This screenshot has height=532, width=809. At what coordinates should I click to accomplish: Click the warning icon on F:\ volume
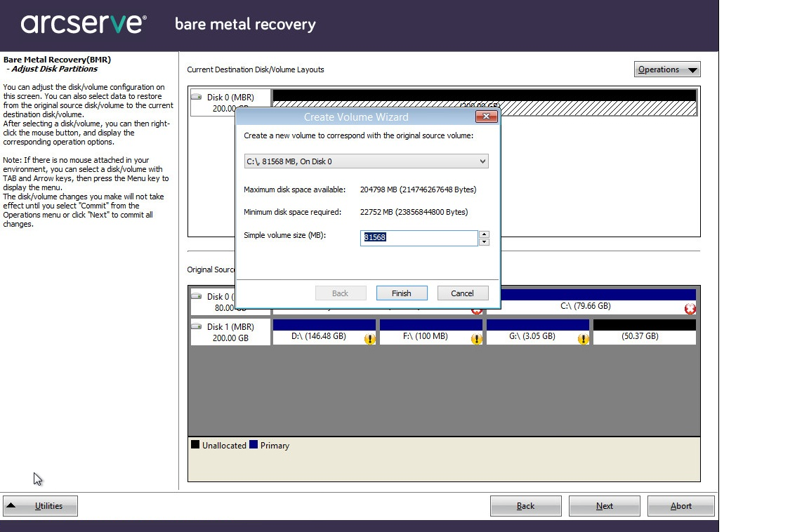click(x=476, y=339)
